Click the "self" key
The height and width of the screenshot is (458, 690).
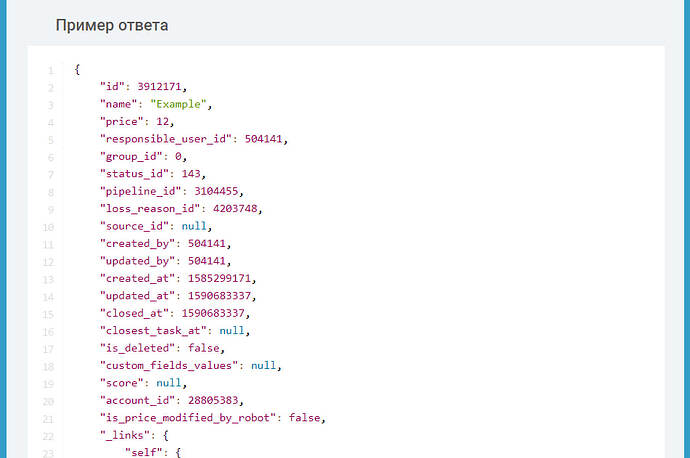tap(143, 452)
